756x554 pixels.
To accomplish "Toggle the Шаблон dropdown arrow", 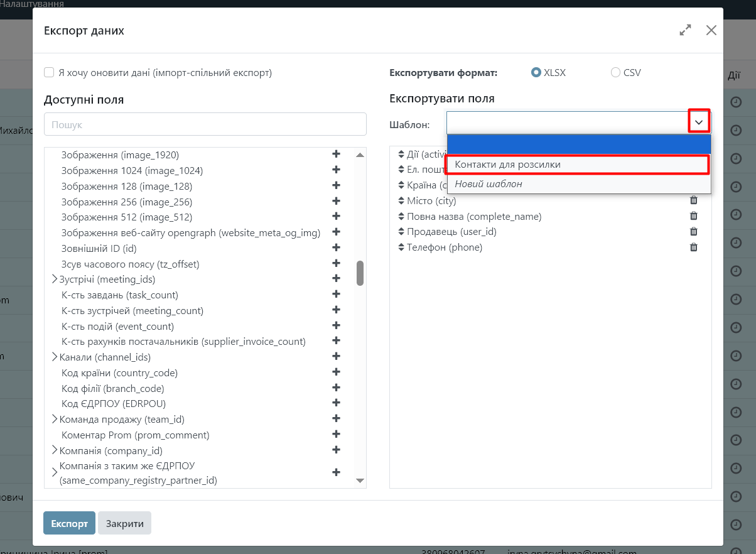I will (699, 122).
